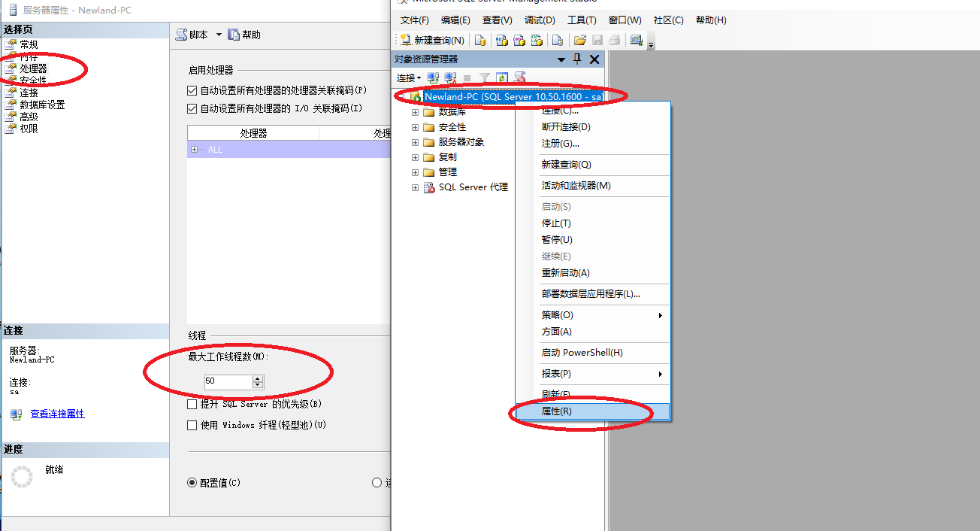Pin the 对象资源管理器 panel with pushpin icon

pos(577,59)
